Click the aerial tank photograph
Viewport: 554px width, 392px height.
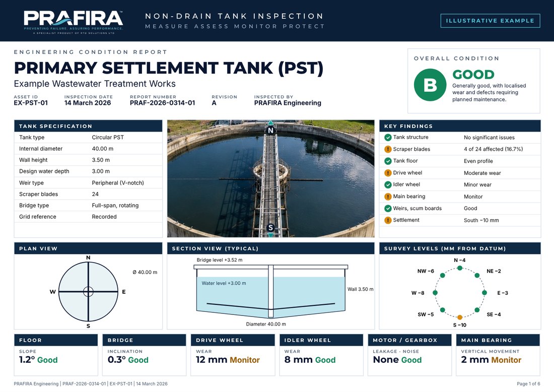[270, 178]
